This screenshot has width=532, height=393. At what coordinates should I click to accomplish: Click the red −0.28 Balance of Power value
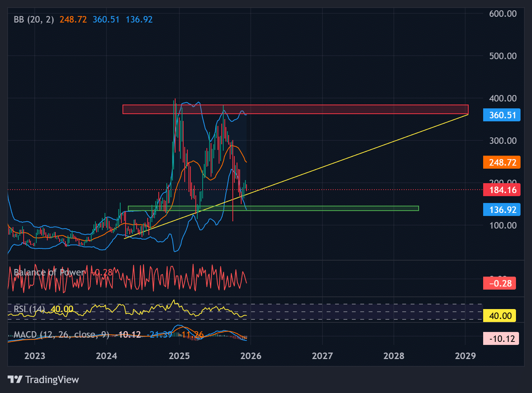point(499,283)
